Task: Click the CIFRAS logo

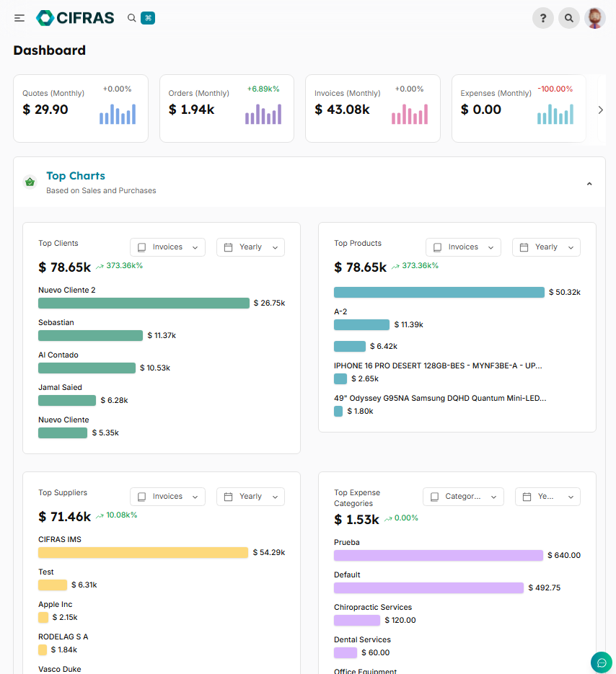Action: 75,18
